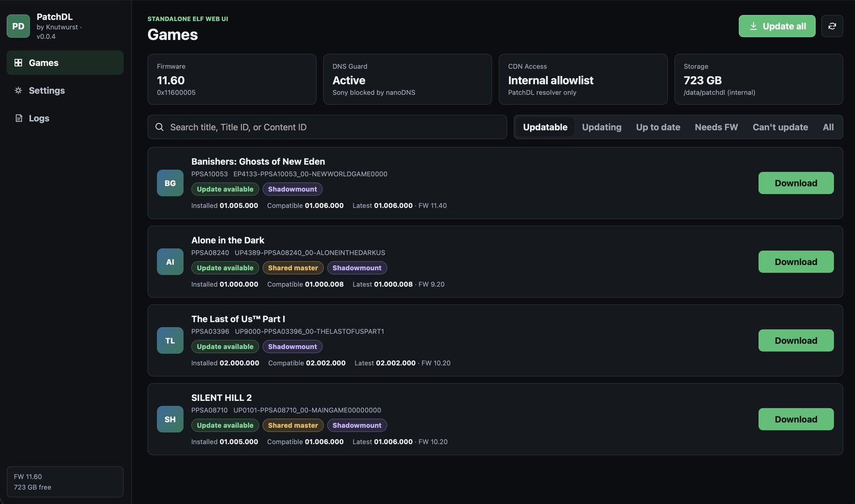Click the CDN Access Internal allowlist card
This screenshot has width=855, height=504.
583,79
